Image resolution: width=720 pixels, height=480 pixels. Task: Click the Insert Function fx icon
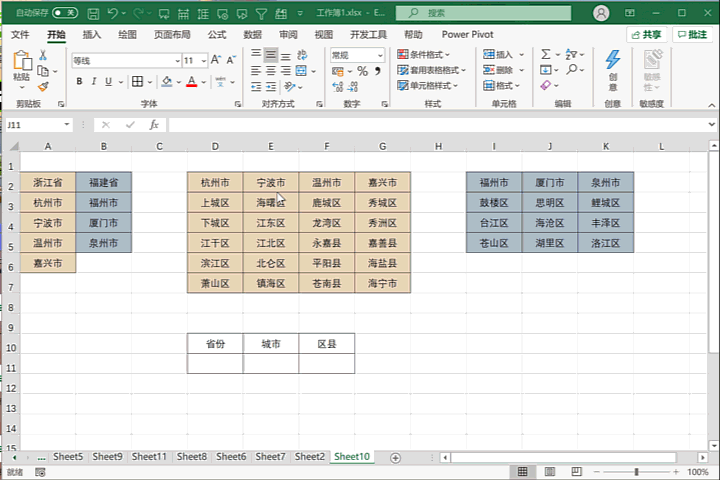(x=154, y=125)
